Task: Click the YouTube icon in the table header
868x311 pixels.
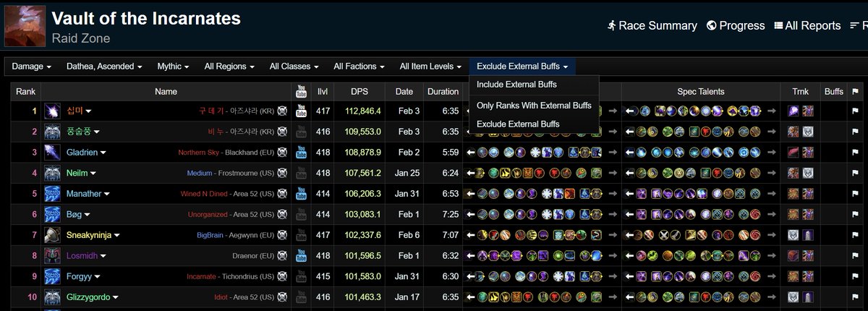Action: click(x=302, y=92)
